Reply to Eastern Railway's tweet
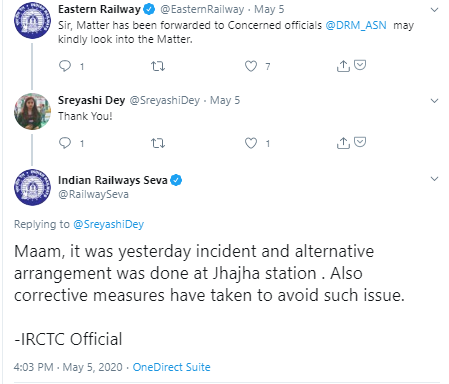Screen dimensions: 449x384 (65, 66)
